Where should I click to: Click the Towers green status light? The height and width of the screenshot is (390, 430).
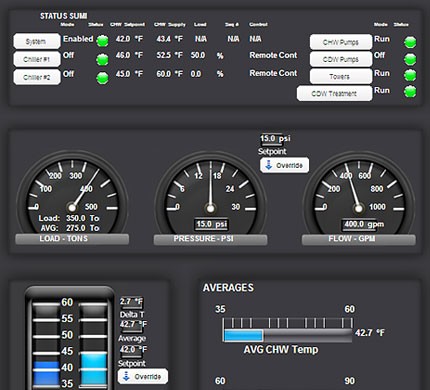pyautogui.click(x=410, y=75)
